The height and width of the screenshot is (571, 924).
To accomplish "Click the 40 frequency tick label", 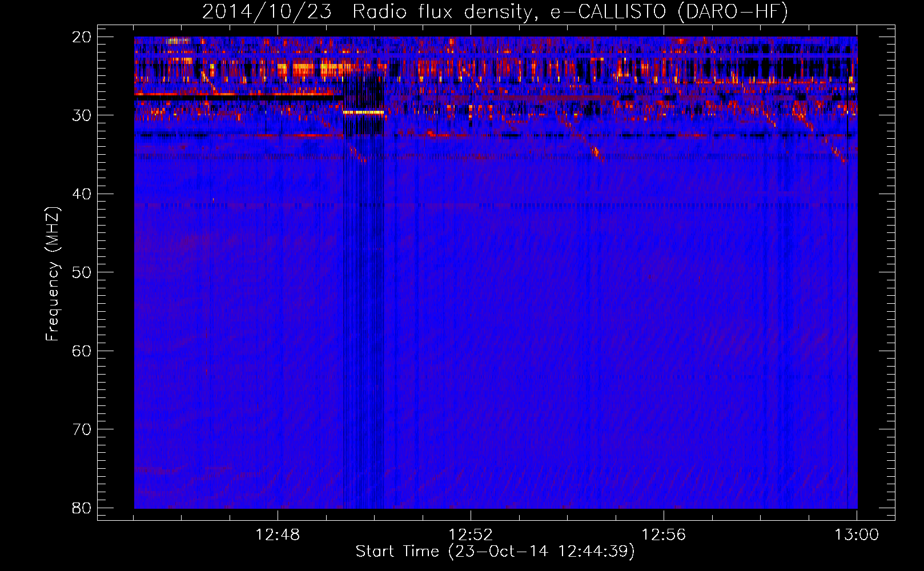I will pyautogui.click(x=82, y=194).
